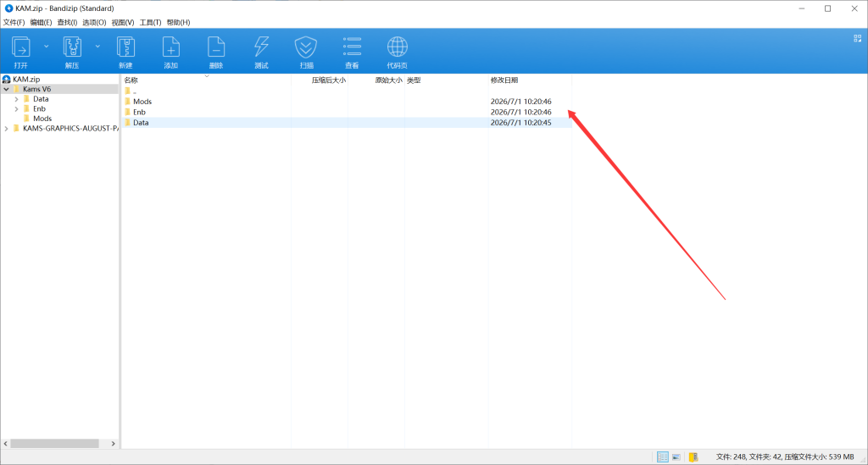
Task: Open the 工具(T) menu
Action: tap(150, 22)
